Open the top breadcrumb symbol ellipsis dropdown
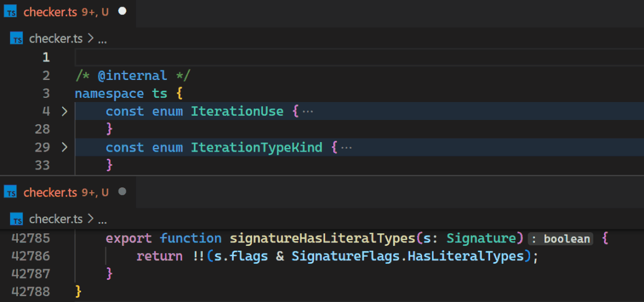Image resolution: width=644 pixels, height=302 pixels. pos(102,39)
